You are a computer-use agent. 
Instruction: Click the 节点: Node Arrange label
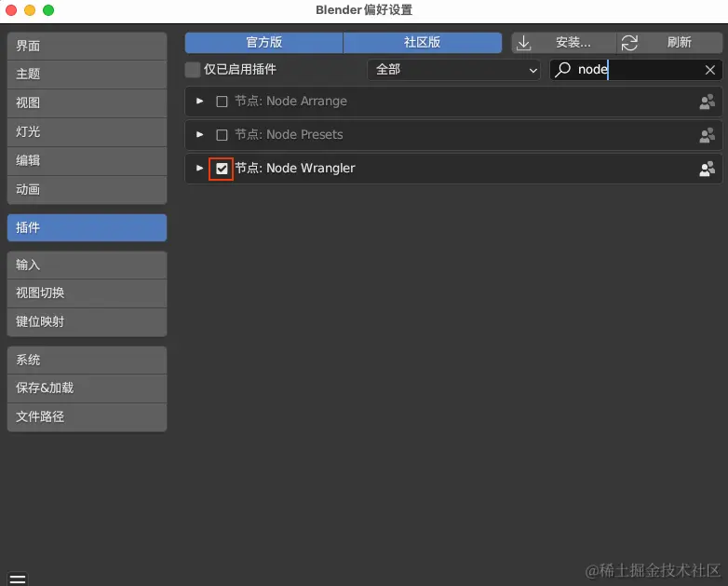click(x=290, y=102)
